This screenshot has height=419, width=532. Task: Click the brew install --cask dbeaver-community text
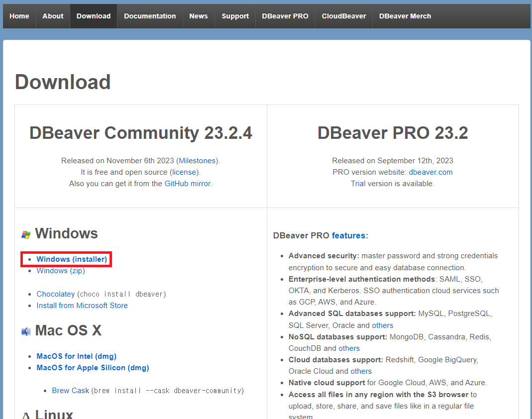coord(168,391)
